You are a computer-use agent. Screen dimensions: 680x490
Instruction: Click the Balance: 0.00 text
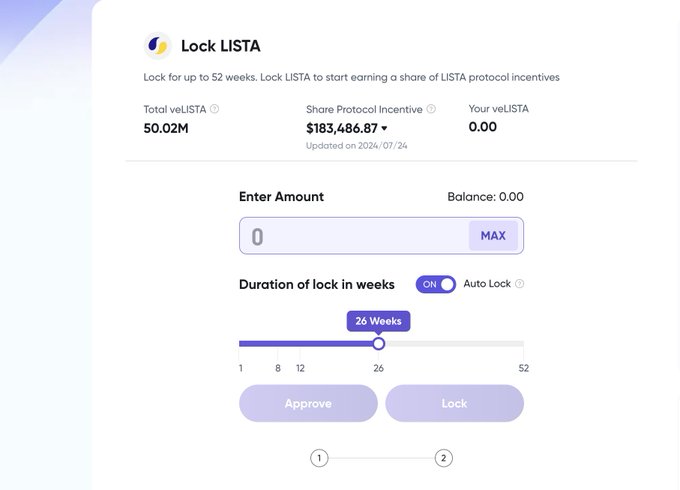(485, 197)
